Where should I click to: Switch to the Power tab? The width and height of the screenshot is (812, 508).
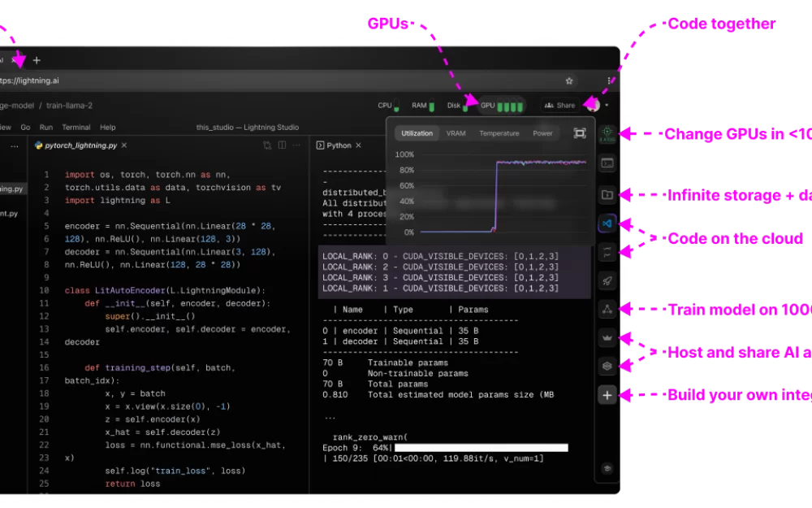542,134
